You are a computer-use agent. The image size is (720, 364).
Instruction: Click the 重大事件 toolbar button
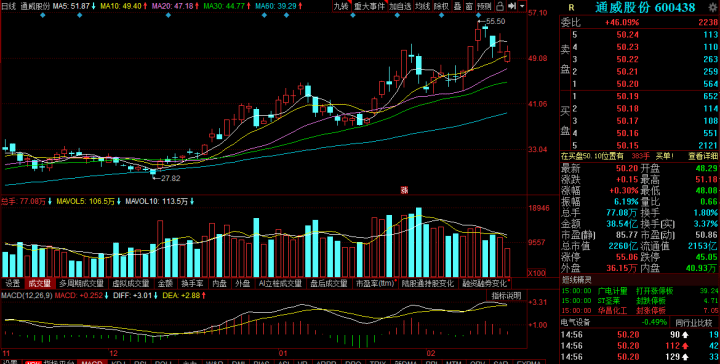point(369,6)
